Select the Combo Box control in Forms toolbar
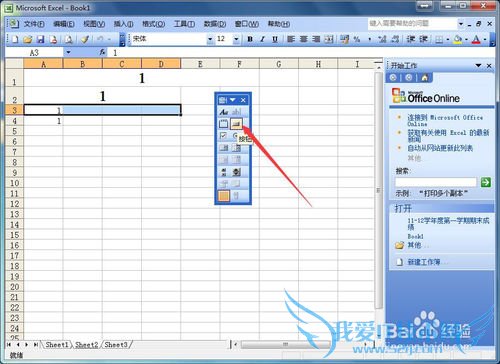The width and height of the screenshot is (500, 364). [x=236, y=148]
